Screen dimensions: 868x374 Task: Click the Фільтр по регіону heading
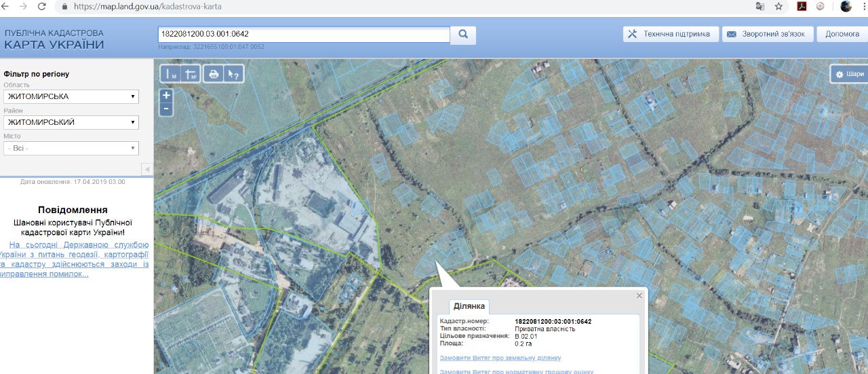[x=36, y=74]
